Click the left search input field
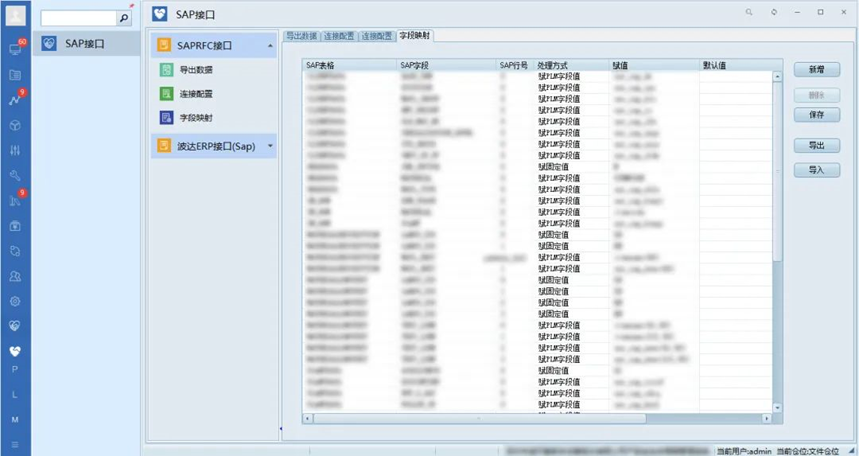The height and width of the screenshot is (456, 859). [79, 18]
